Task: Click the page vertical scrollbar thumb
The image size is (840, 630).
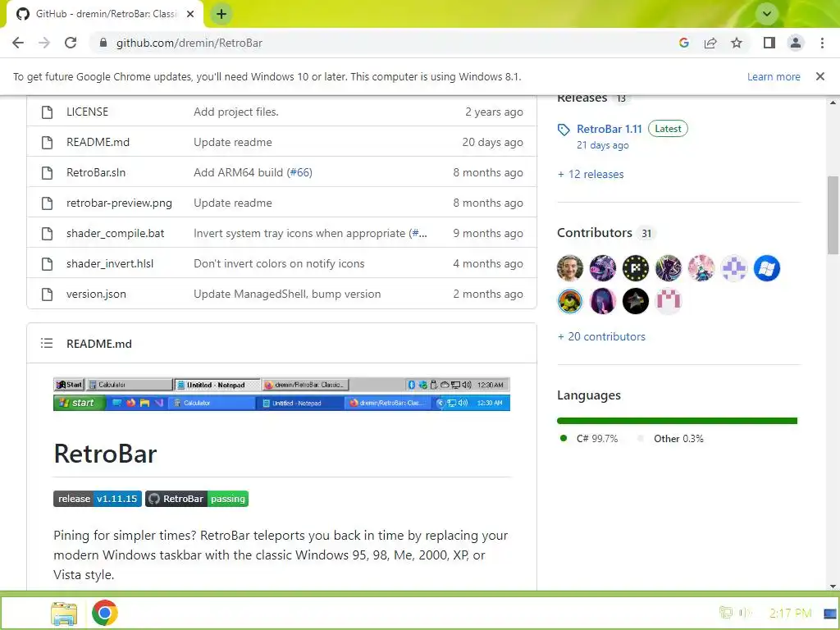Action: coord(833,215)
